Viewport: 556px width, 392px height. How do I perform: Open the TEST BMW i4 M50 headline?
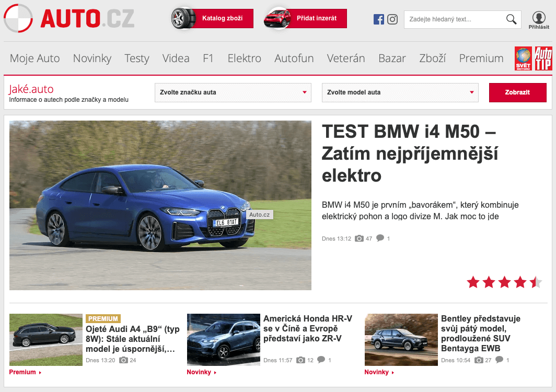coord(410,153)
